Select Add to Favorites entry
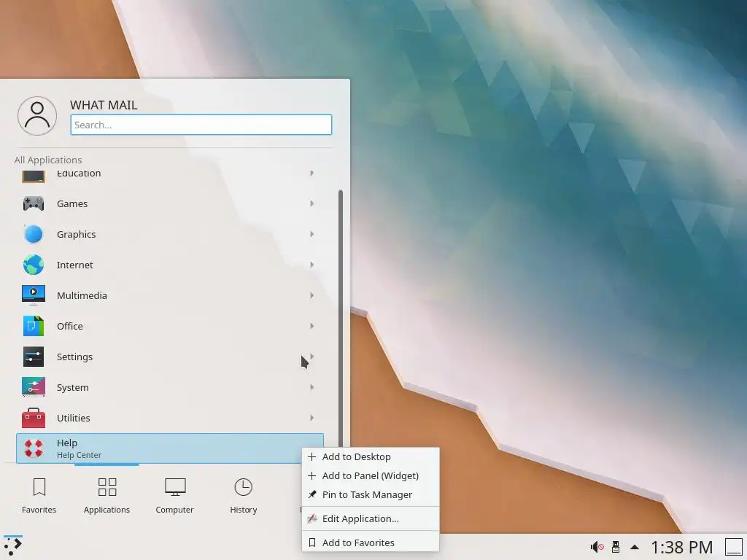747x560 pixels. (x=371, y=542)
